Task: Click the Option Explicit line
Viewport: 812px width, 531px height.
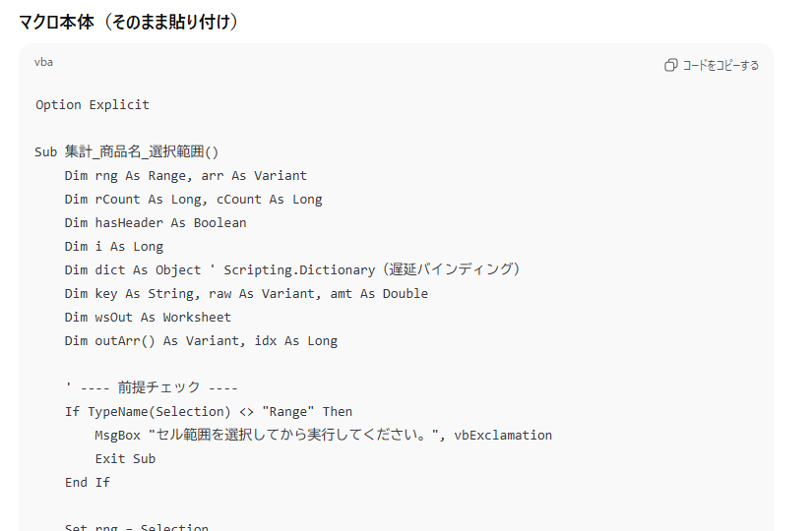Action: (93, 104)
